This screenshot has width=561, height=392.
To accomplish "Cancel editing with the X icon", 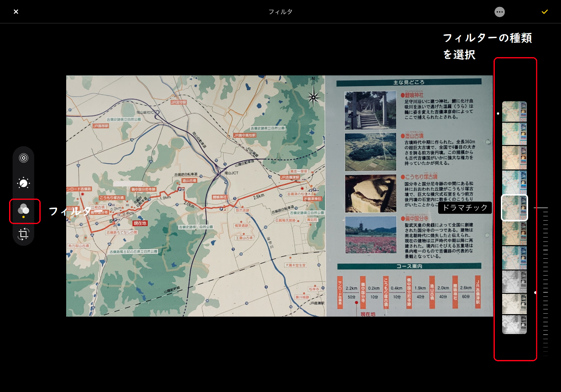I will click(x=16, y=12).
